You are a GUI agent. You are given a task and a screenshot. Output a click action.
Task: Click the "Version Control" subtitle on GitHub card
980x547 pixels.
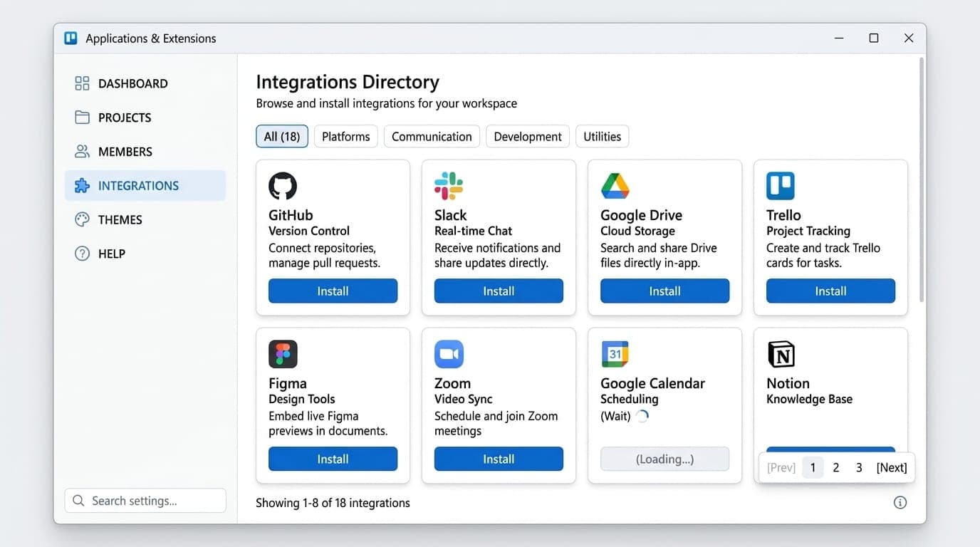point(309,231)
